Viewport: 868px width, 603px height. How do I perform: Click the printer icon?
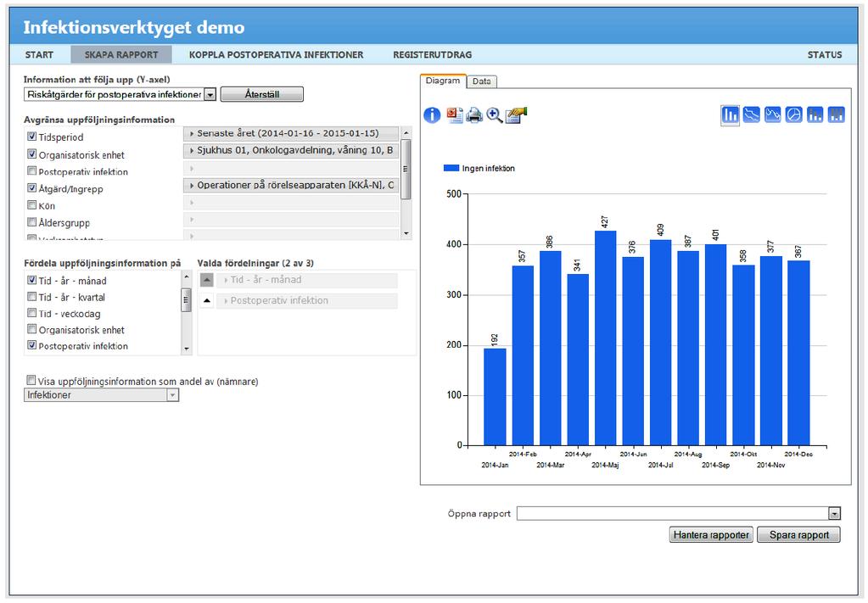pos(474,115)
